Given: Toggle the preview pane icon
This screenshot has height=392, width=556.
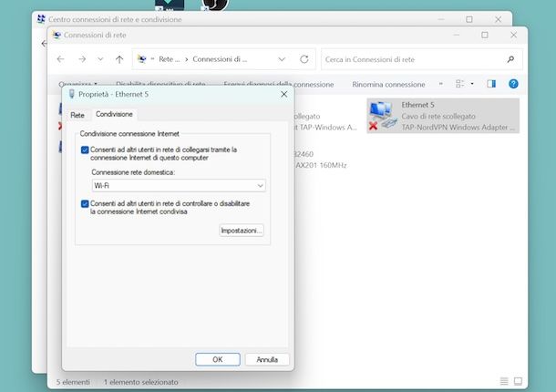Looking at the screenshot, I should coord(491,84).
